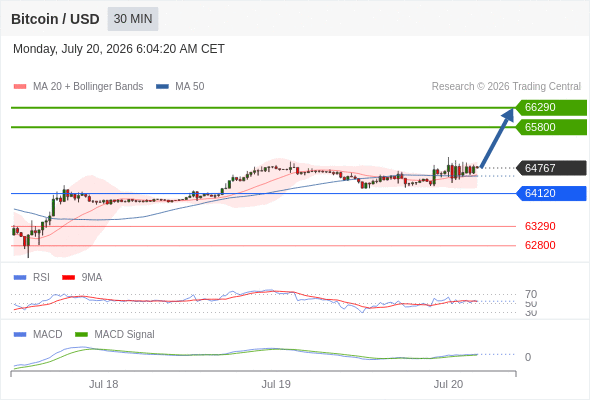590x400 pixels.
Task: Click the red 9MA legend marker
Action: coord(68,278)
